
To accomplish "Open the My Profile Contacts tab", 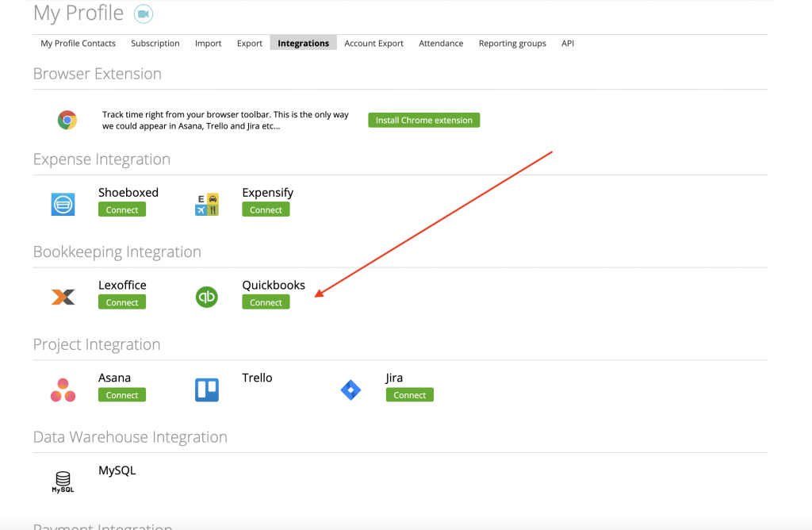I will [x=79, y=43].
